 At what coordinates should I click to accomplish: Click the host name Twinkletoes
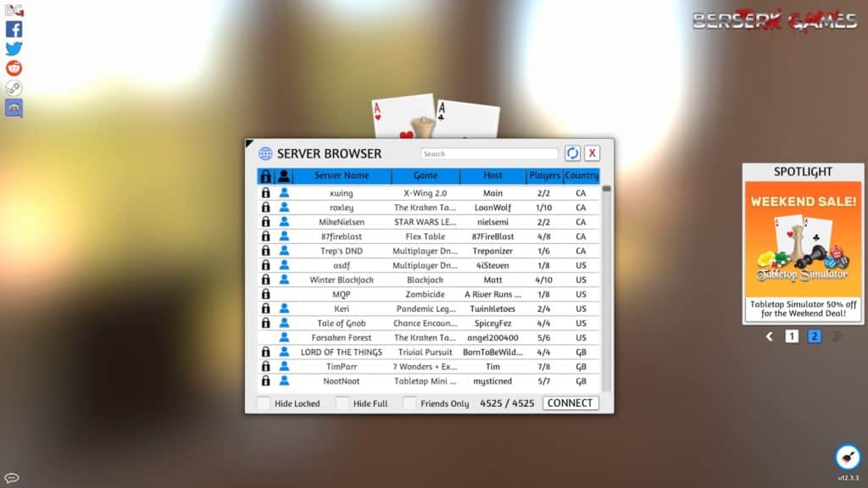tap(492, 308)
